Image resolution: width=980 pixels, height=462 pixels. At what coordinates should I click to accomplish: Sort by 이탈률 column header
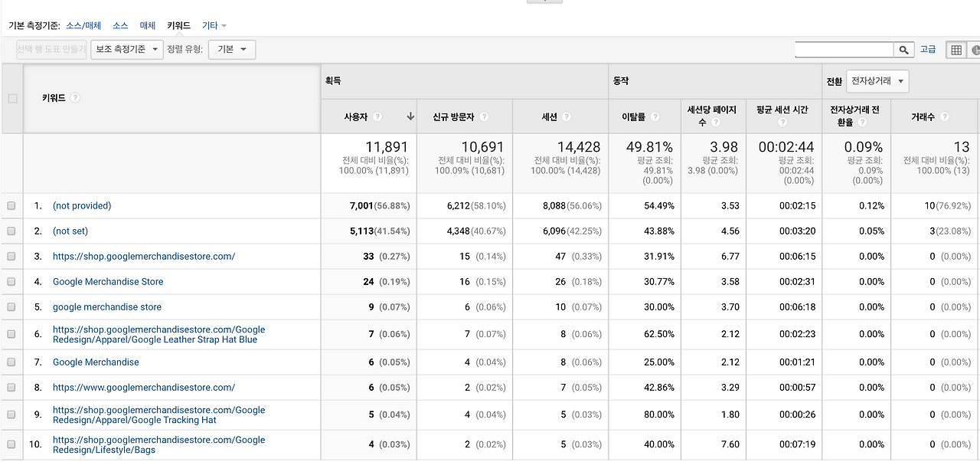(x=633, y=117)
